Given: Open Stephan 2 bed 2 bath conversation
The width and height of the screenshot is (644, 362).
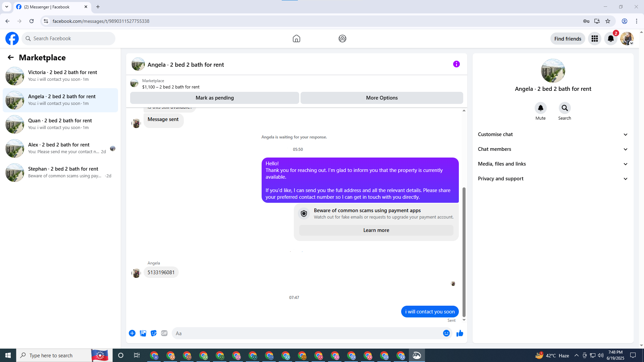Looking at the screenshot, I should coord(60,172).
